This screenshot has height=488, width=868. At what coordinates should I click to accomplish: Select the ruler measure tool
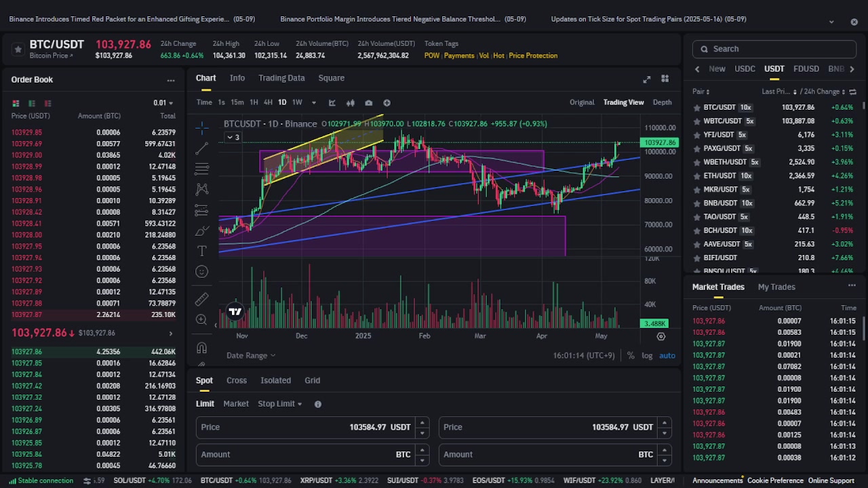tap(201, 299)
